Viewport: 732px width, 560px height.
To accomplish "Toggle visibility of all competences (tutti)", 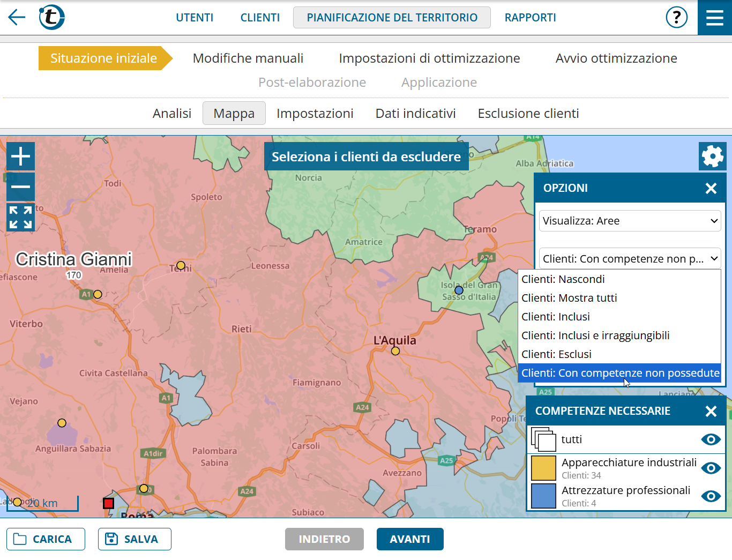I will click(711, 439).
